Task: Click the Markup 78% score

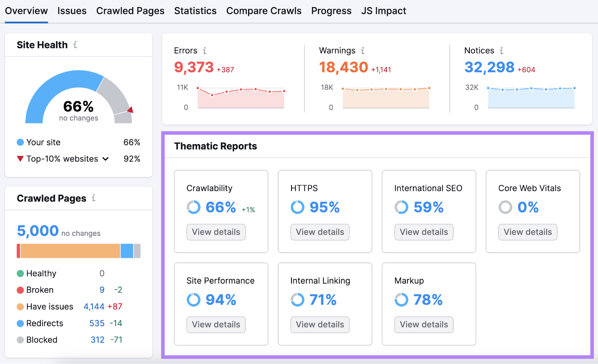Action: click(428, 300)
